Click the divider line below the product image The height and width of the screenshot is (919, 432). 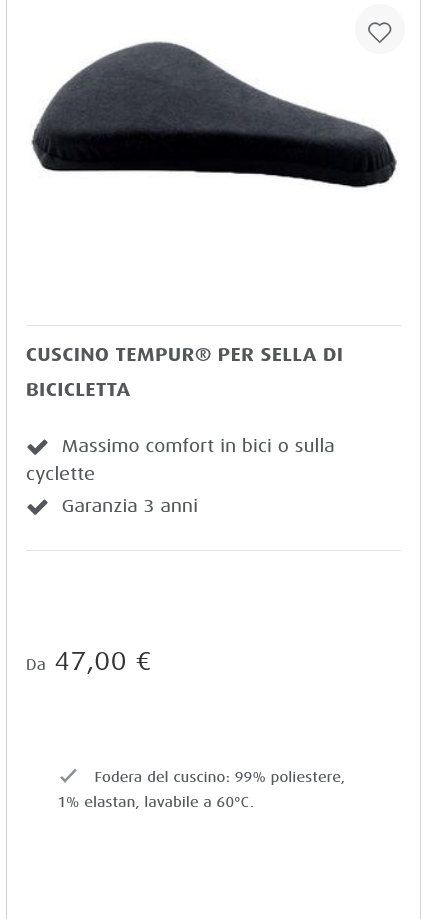point(213,325)
